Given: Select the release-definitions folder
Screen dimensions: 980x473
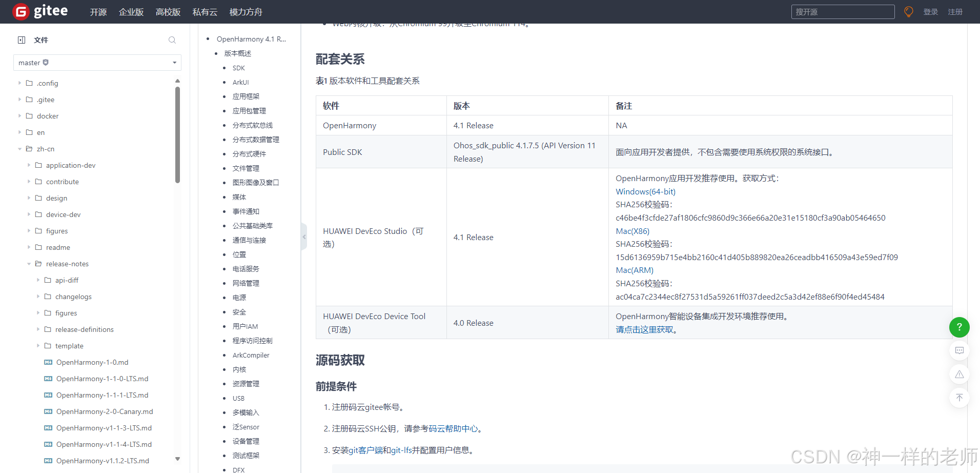Looking at the screenshot, I should [85, 329].
